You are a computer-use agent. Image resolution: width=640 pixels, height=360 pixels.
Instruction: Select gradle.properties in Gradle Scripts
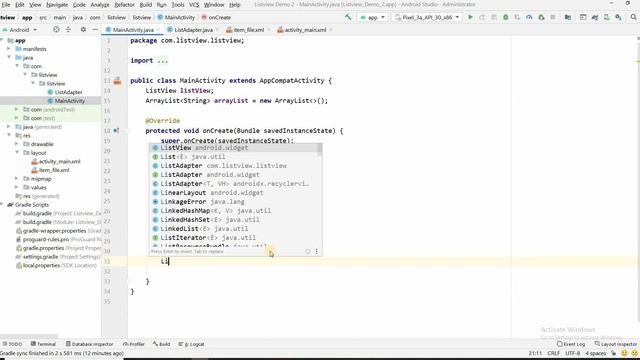click(58, 248)
